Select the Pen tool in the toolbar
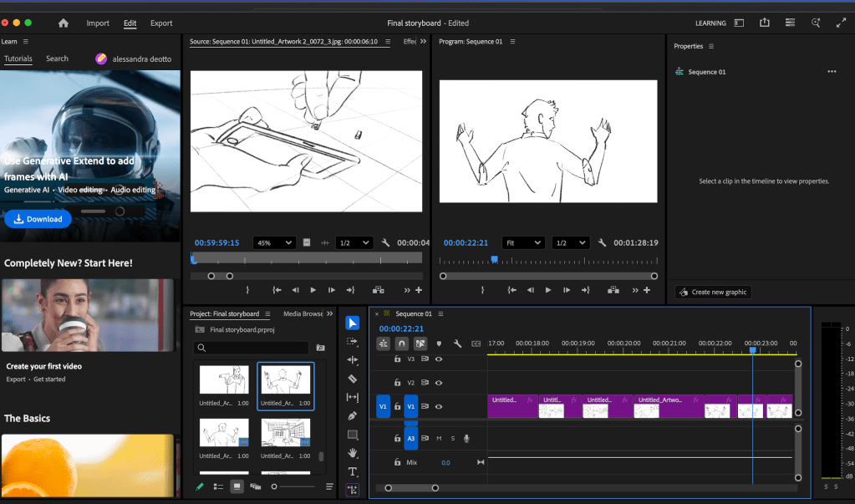Image resolution: width=855 pixels, height=504 pixels. click(x=353, y=415)
